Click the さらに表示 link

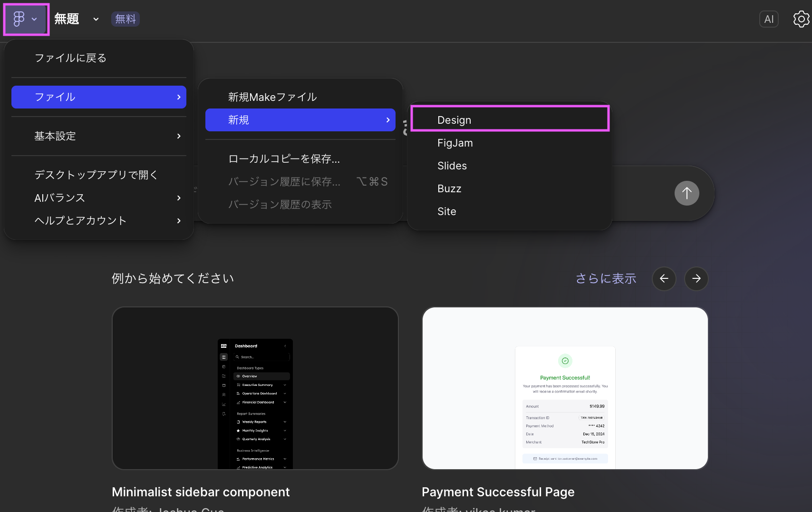[x=606, y=278]
